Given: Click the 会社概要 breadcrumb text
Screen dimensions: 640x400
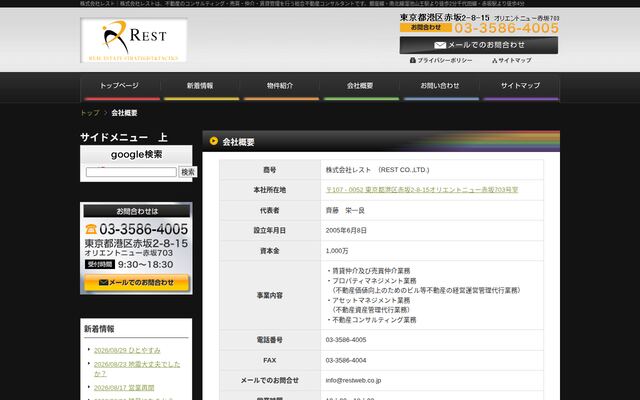Looking at the screenshot, I should tap(124, 113).
